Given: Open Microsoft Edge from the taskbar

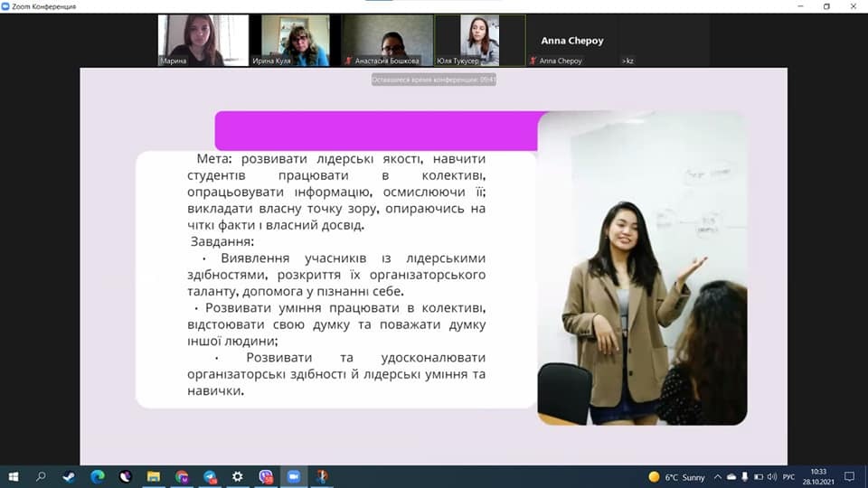Looking at the screenshot, I should click(98, 476).
